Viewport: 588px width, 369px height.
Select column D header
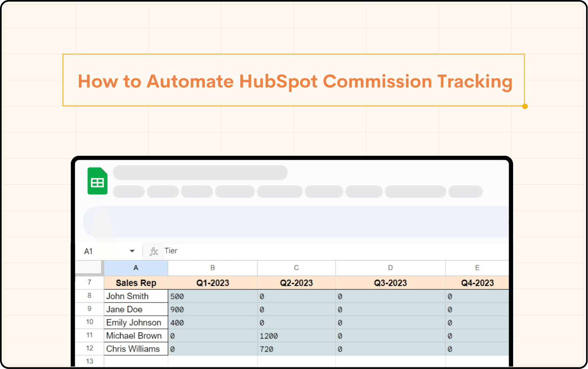[x=390, y=268]
